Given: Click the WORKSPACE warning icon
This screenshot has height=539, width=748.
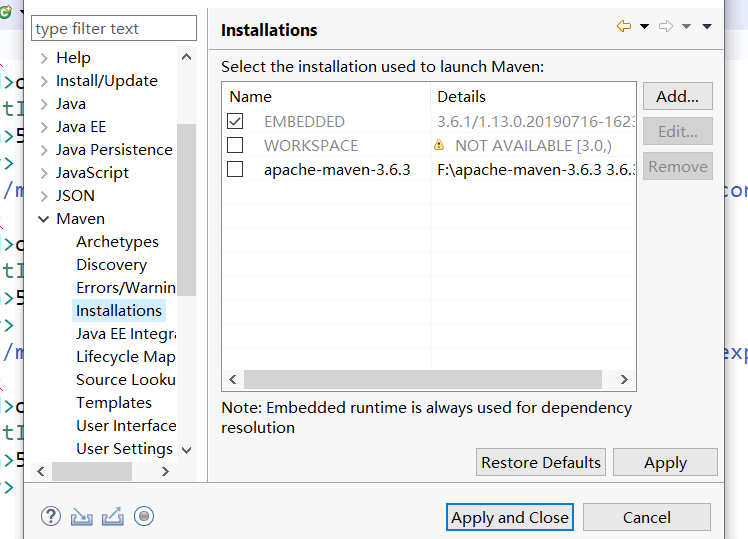Looking at the screenshot, I should pyautogui.click(x=439, y=145).
